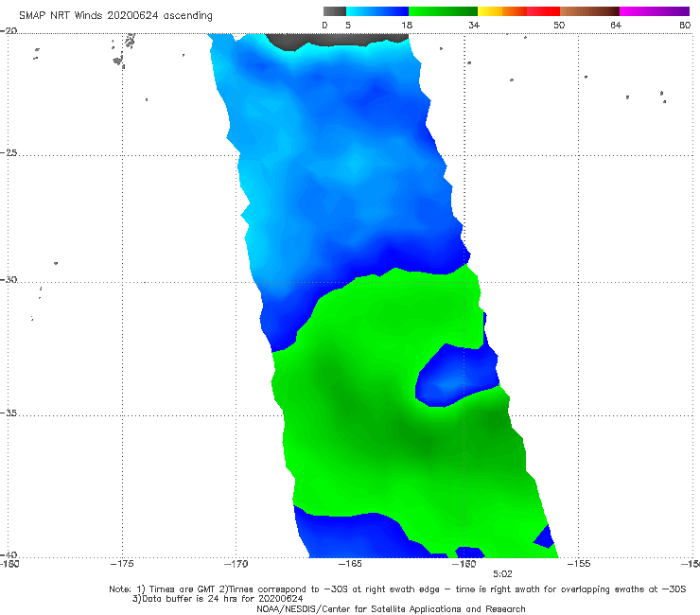Click the color bar label '34'
This screenshot has width=700, height=615.
[474, 26]
